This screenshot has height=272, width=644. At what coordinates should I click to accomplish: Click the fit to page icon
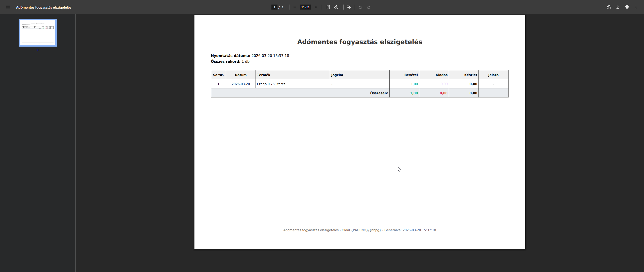coord(328,7)
